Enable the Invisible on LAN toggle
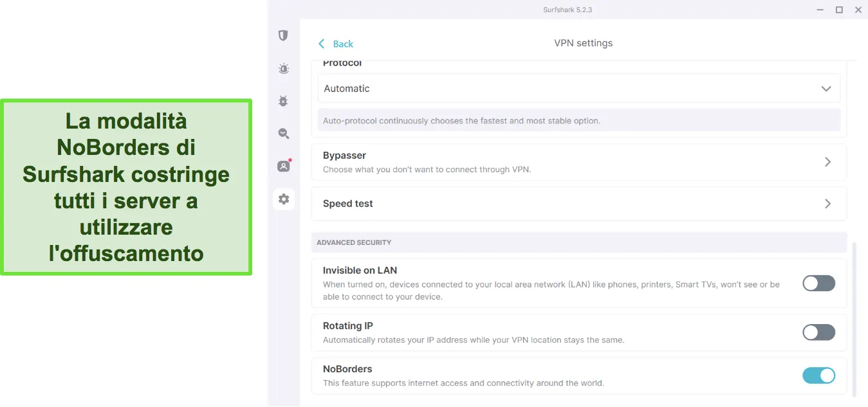Viewport: 868px width, 407px height. [x=818, y=283]
